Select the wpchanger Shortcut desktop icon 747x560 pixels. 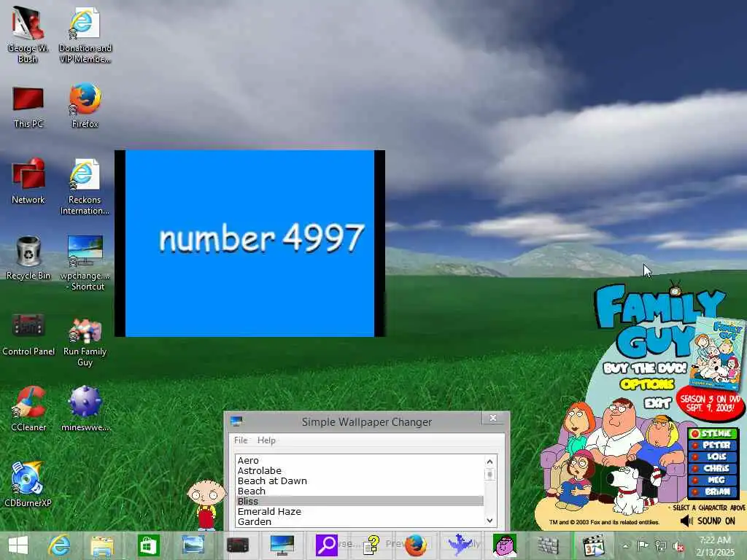pos(85,262)
